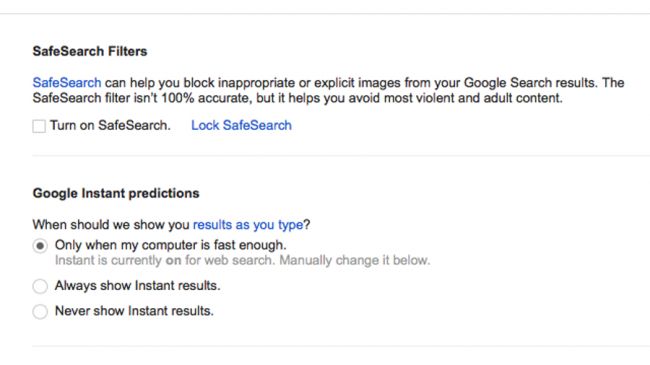Click the bold 'on' word in gray note
The width and height of the screenshot is (650, 365).
[174, 261]
